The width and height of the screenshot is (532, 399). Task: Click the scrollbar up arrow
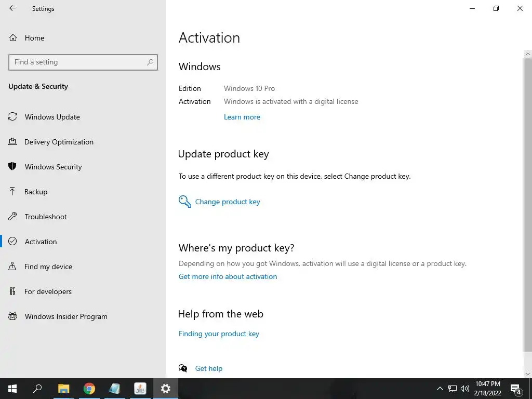click(528, 54)
